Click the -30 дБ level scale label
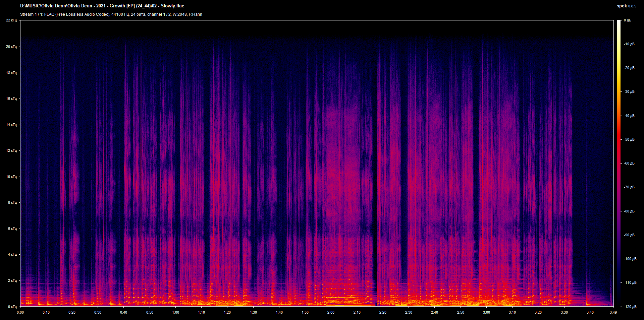Viewport: 644px width, 320px height. tap(629, 91)
